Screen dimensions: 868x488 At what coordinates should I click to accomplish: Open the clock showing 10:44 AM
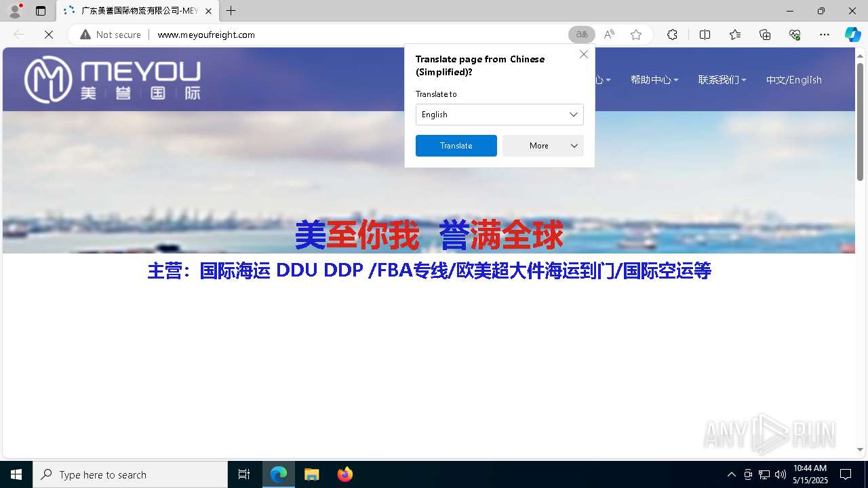[810, 474]
